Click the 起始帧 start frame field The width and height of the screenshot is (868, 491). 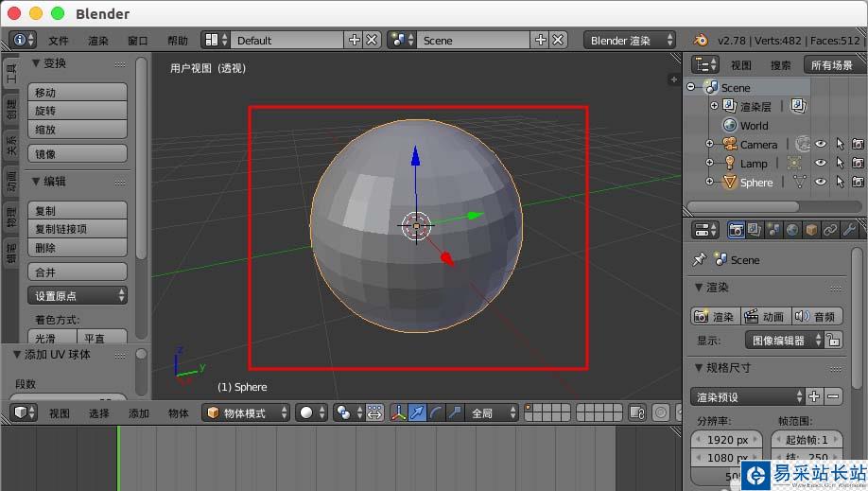coord(807,440)
